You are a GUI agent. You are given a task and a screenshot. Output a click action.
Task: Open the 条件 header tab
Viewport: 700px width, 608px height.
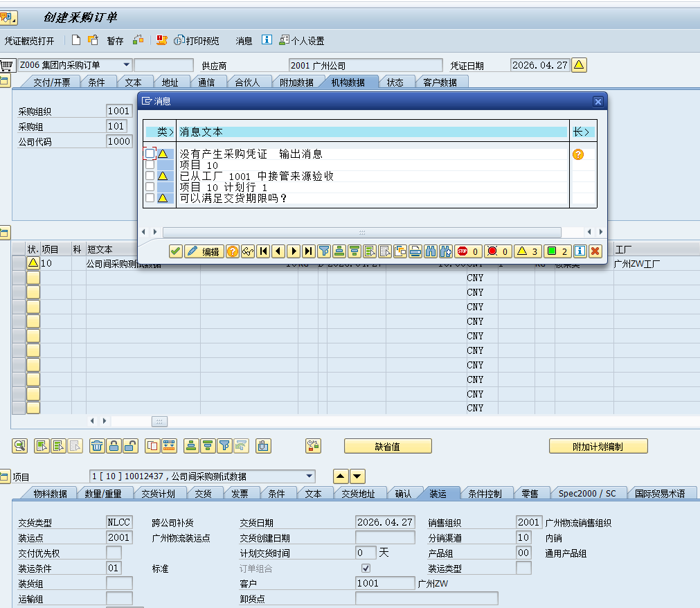97,82
